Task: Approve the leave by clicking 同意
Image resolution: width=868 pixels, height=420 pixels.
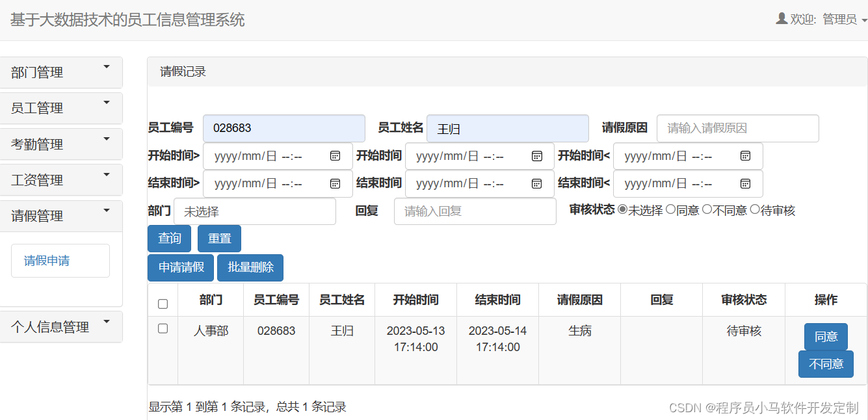Action: (x=825, y=337)
